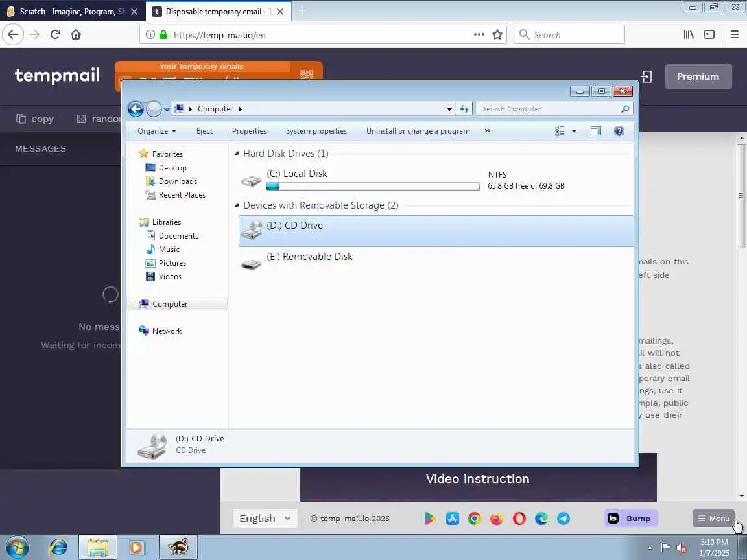The height and width of the screenshot is (560, 747).
Task: Open the Windows Start menu
Action: coord(18,547)
